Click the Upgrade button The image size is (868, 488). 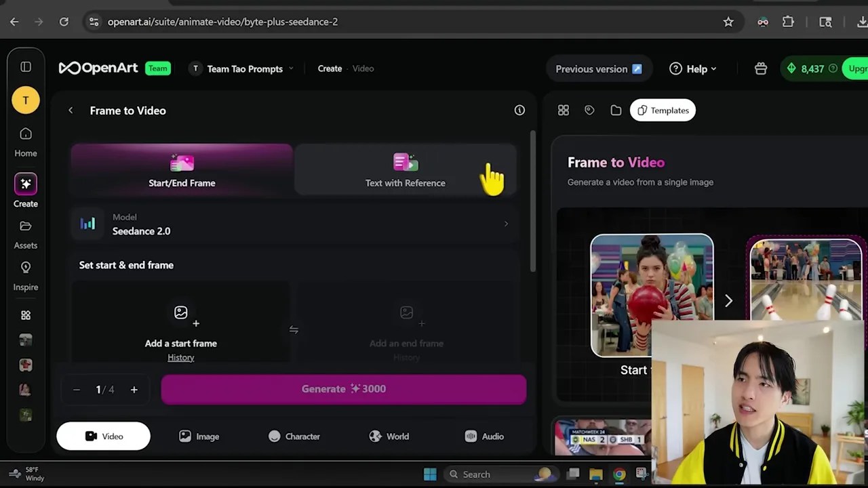856,68
